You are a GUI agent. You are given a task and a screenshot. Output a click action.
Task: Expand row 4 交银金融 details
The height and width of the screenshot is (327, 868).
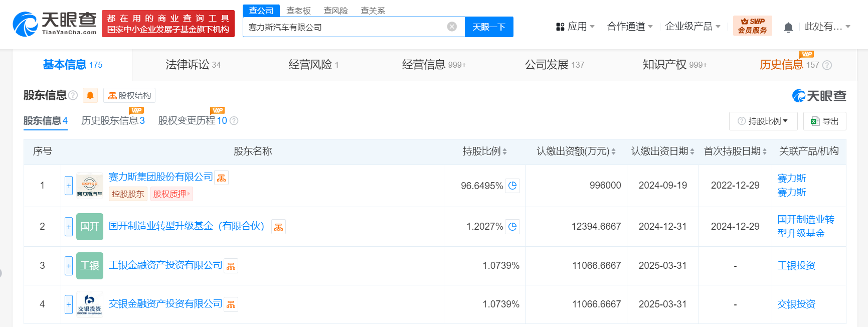(69, 304)
